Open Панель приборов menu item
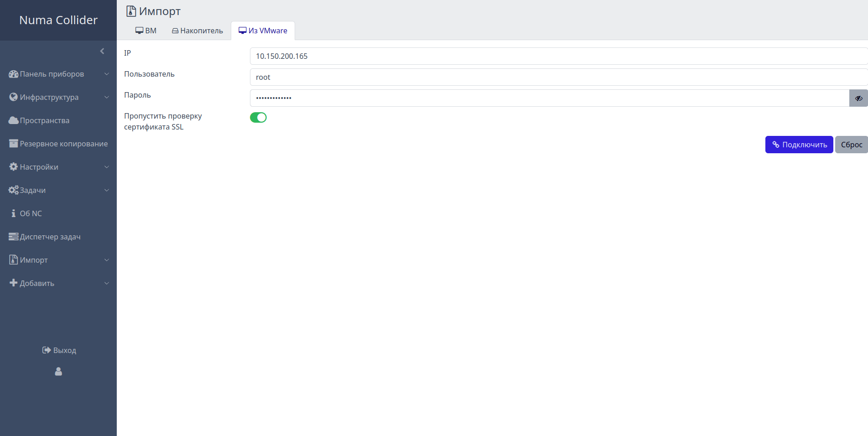Viewport: 868px width, 436px height. (x=58, y=74)
